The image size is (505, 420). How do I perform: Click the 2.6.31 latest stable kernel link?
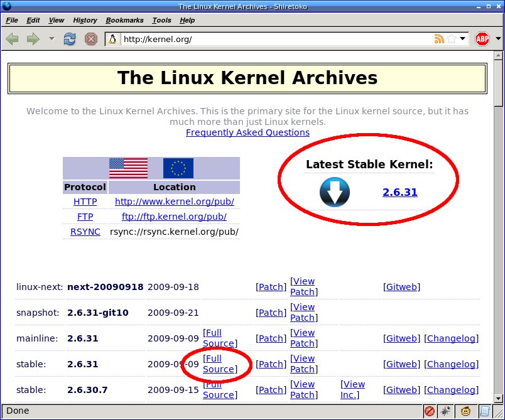[x=399, y=192]
